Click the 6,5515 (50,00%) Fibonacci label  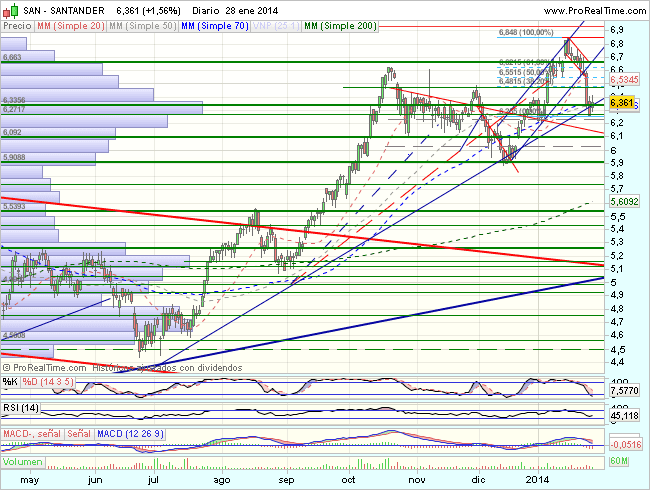point(525,72)
